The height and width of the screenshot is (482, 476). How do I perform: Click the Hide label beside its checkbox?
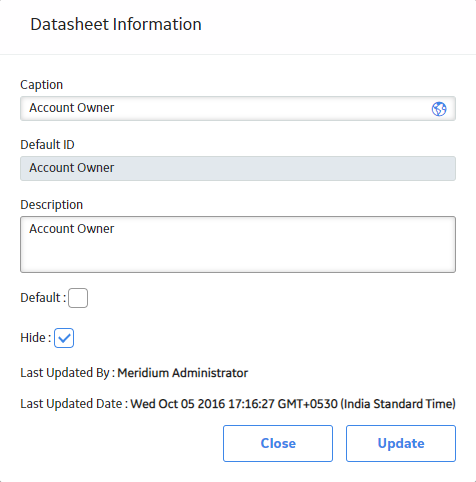tap(35, 338)
